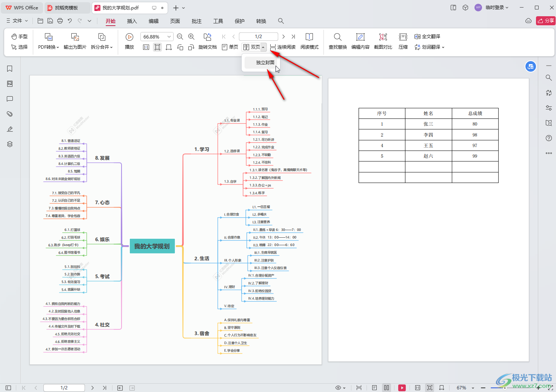556x392 pixels.
Task: Click 编辑内容 edit content tool
Action: (360, 41)
